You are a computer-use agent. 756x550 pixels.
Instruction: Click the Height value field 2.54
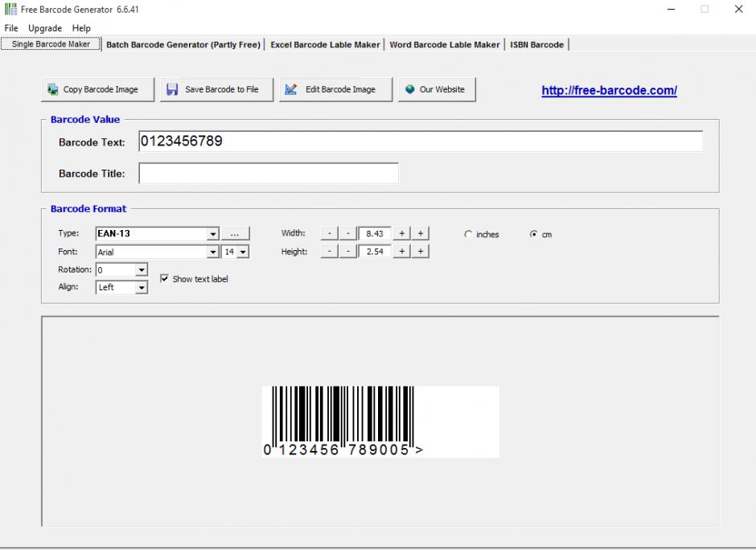pyautogui.click(x=375, y=252)
